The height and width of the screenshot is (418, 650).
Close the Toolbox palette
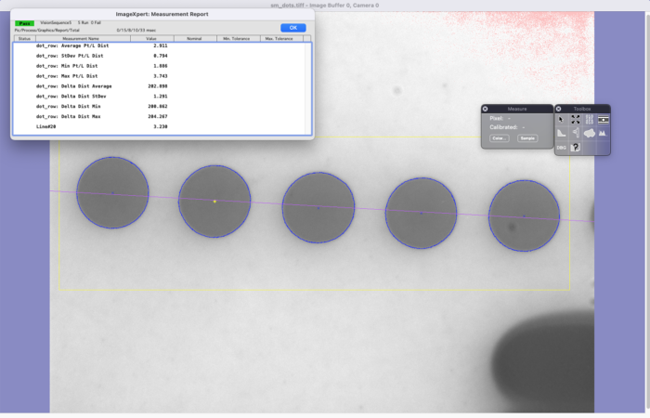[x=559, y=108]
